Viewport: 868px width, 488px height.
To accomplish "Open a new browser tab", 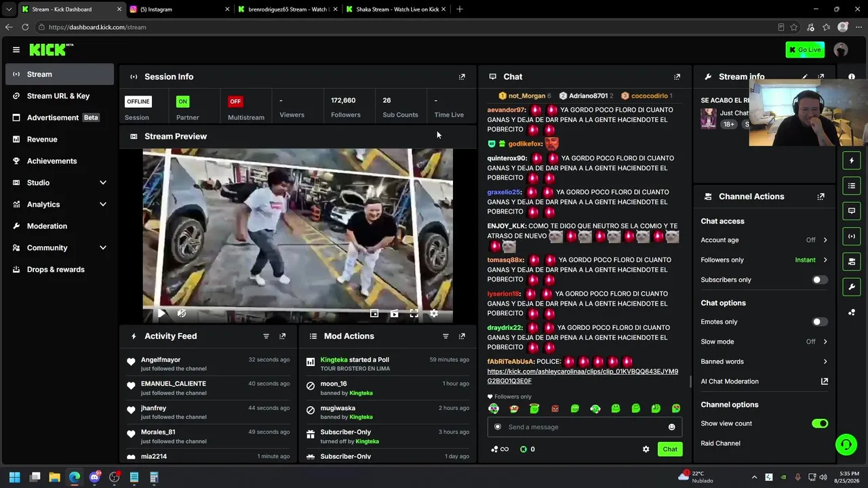I will (460, 9).
